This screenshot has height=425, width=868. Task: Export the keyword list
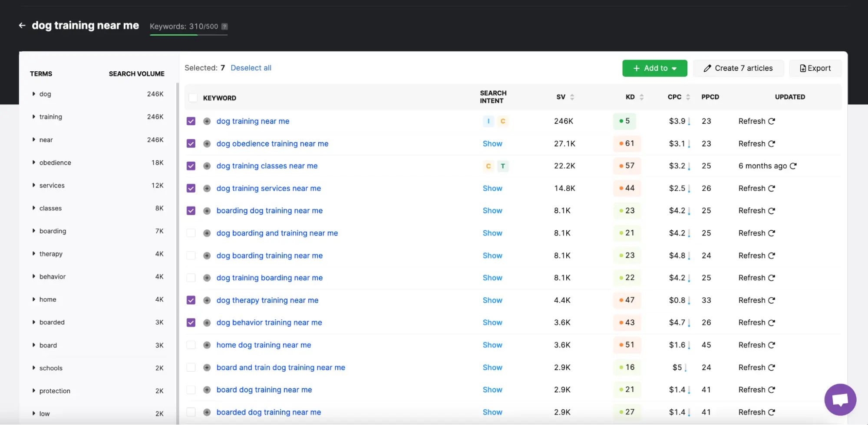815,68
